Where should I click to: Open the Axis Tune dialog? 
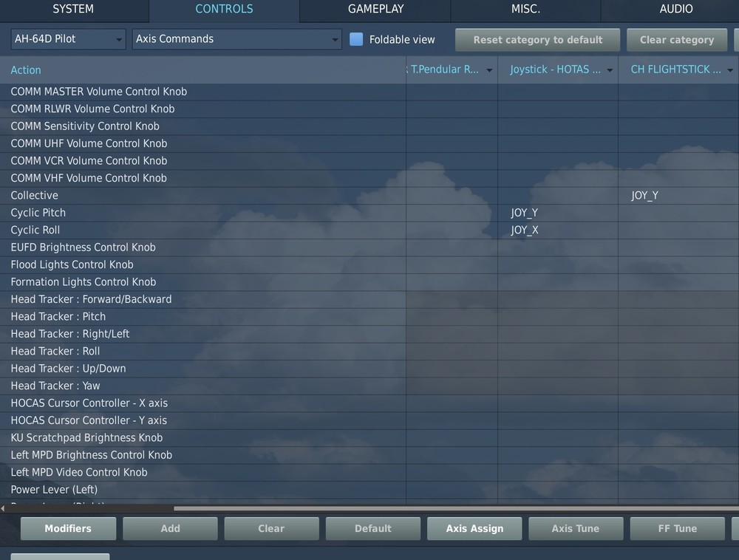coord(576,528)
